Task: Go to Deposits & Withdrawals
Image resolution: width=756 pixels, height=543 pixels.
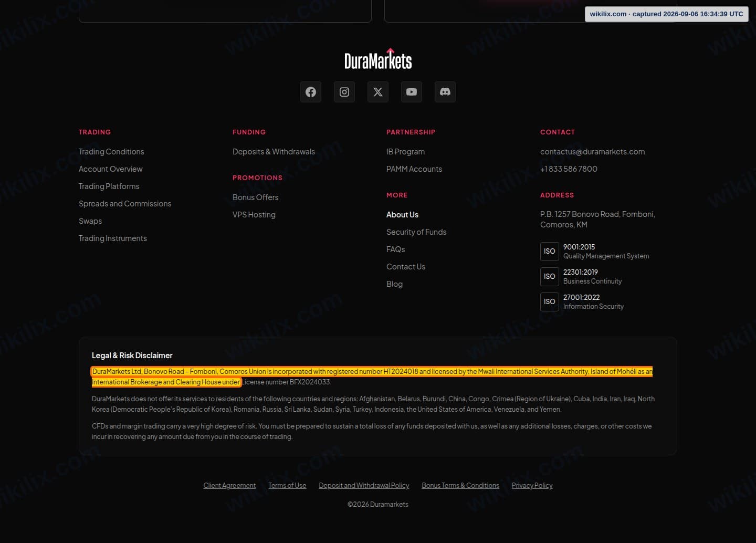Action: 274,152
